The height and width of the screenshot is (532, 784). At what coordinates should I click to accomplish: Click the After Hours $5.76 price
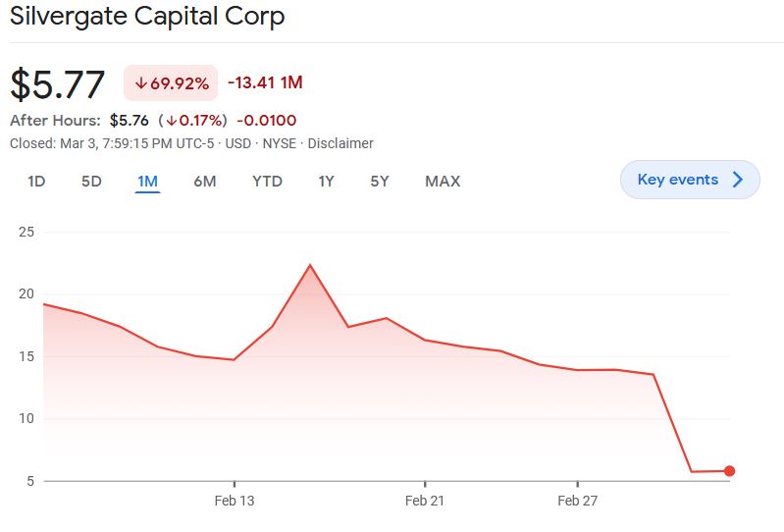[x=129, y=121]
